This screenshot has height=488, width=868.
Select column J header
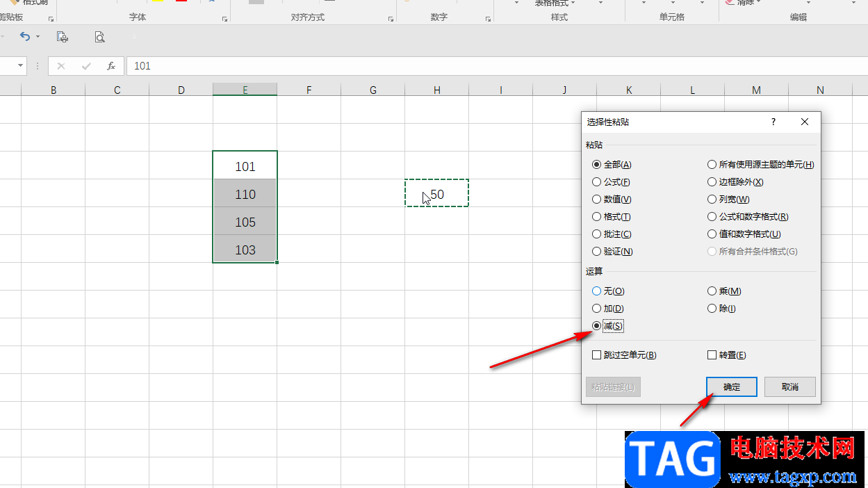[x=565, y=90]
